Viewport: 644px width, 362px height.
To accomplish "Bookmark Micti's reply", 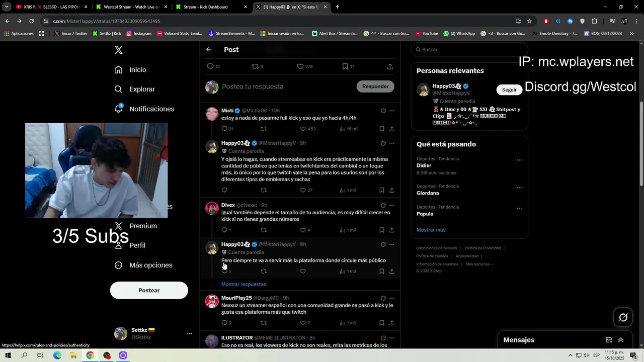I will (381, 129).
